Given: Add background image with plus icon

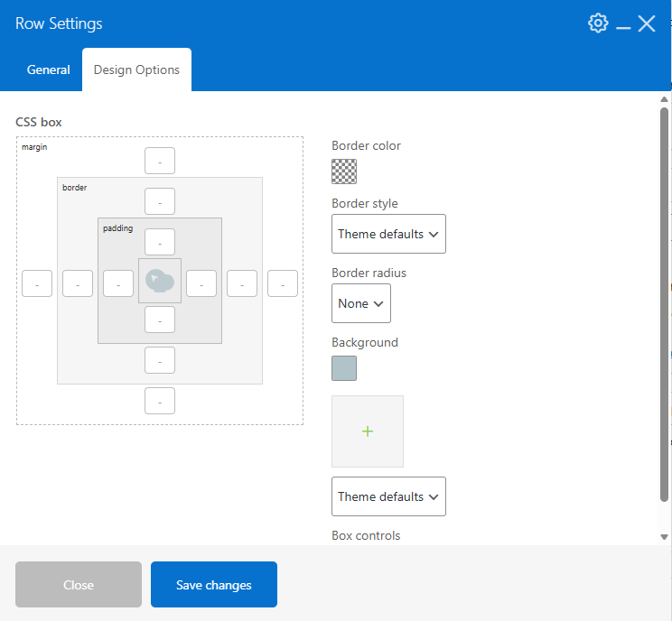Looking at the screenshot, I should 368,431.
